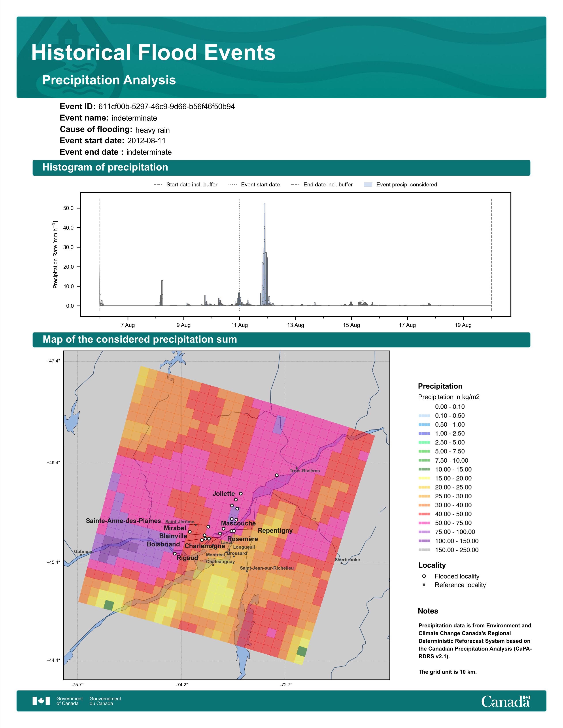The image size is (563, 728).
Task: Click the 100.00 - 150.00 precipitation swatch
Action: click(424, 541)
